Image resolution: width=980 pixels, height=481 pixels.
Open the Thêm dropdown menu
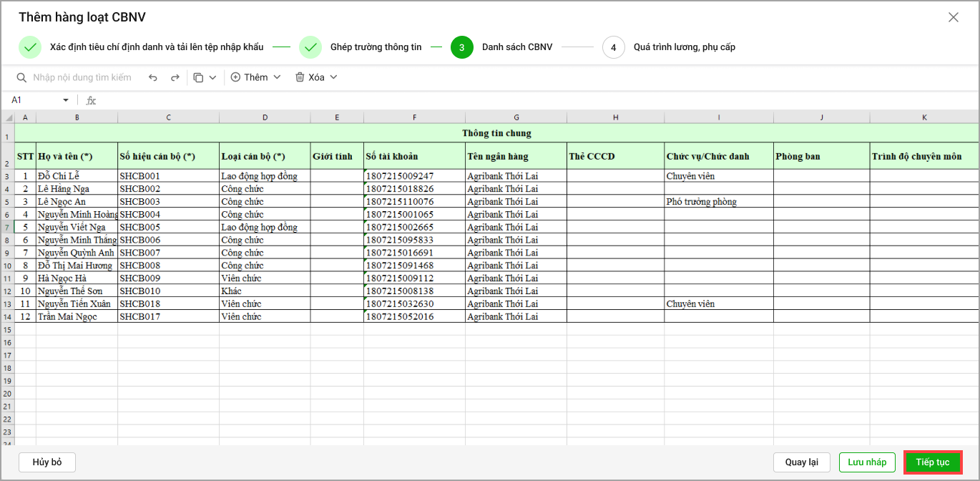[x=255, y=77]
